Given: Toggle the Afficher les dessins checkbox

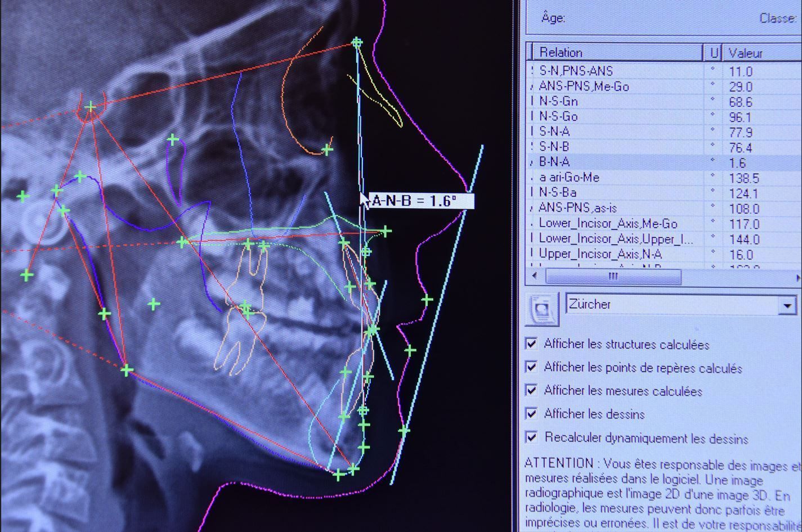Looking at the screenshot, I should tap(531, 413).
